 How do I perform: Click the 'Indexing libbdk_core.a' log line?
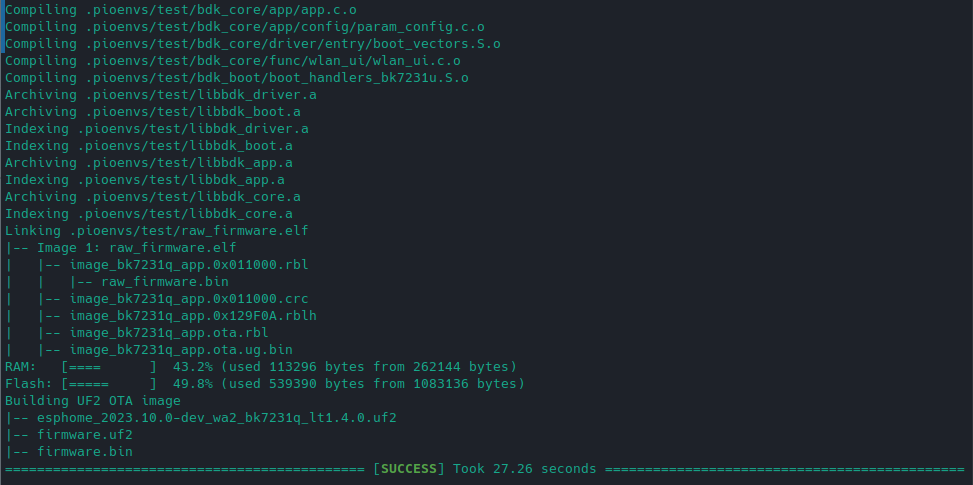click(149, 214)
